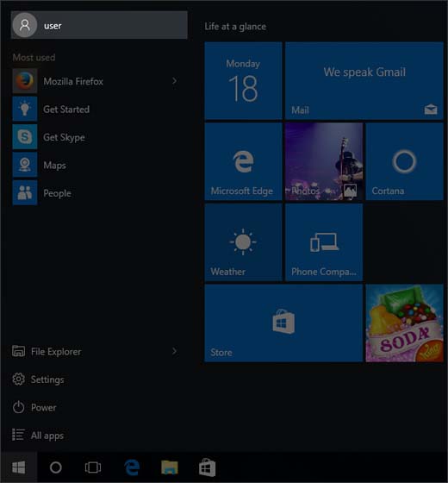Image resolution: width=448 pixels, height=483 pixels.
Task: Expand the Mozilla Firefox jump list arrow
Action: pos(174,81)
